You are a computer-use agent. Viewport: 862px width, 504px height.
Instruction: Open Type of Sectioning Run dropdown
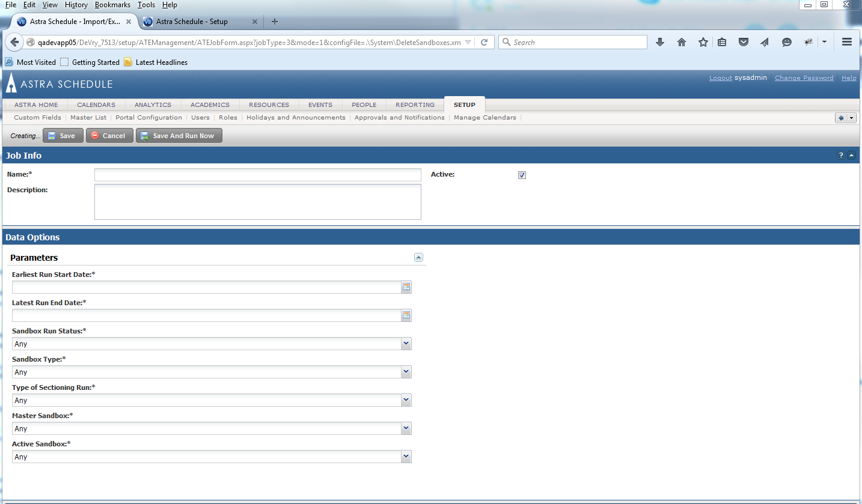(x=406, y=400)
